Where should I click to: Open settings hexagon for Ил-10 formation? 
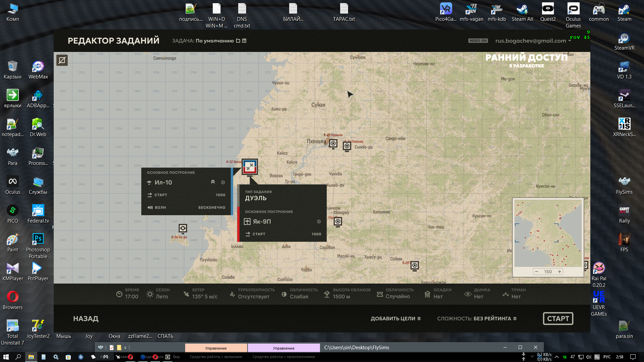[223, 182]
